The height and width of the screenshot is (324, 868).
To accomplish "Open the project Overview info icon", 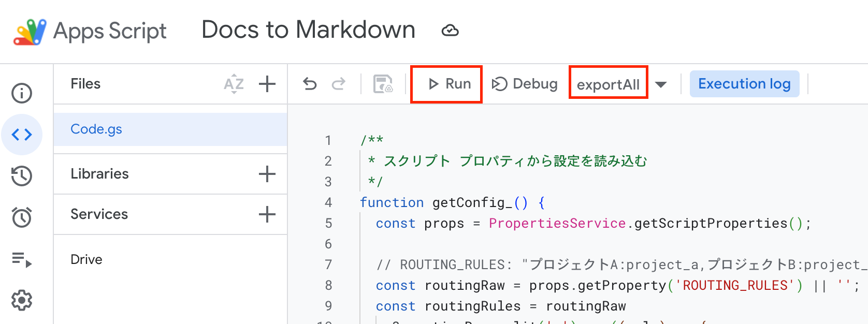I will [22, 93].
